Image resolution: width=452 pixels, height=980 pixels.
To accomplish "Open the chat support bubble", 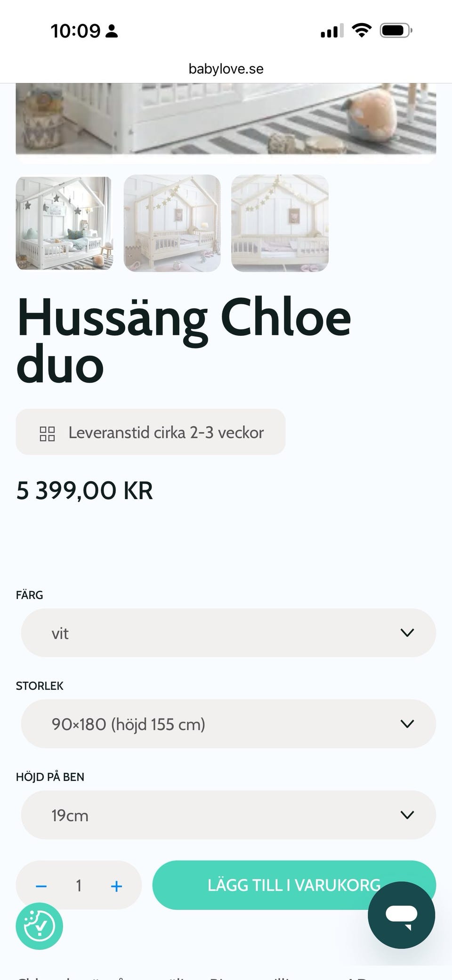I will click(401, 915).
